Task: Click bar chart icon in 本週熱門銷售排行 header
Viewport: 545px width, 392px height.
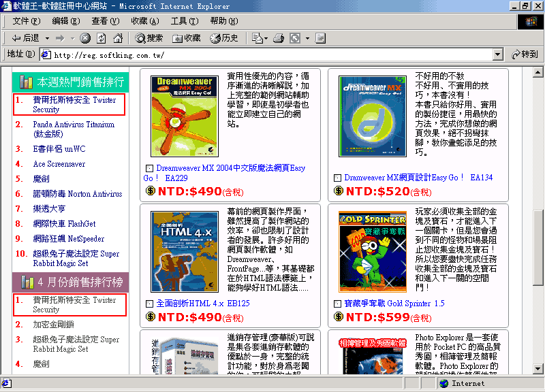Action: click(26, 82)
